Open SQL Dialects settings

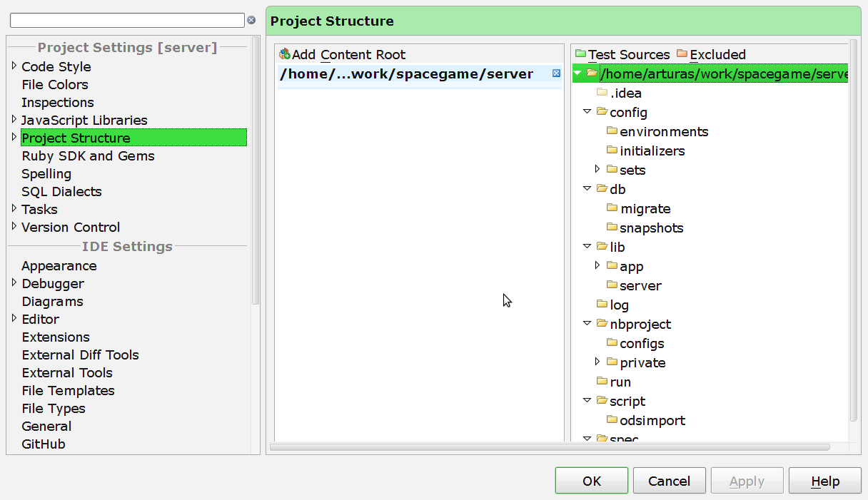[61, 191]
